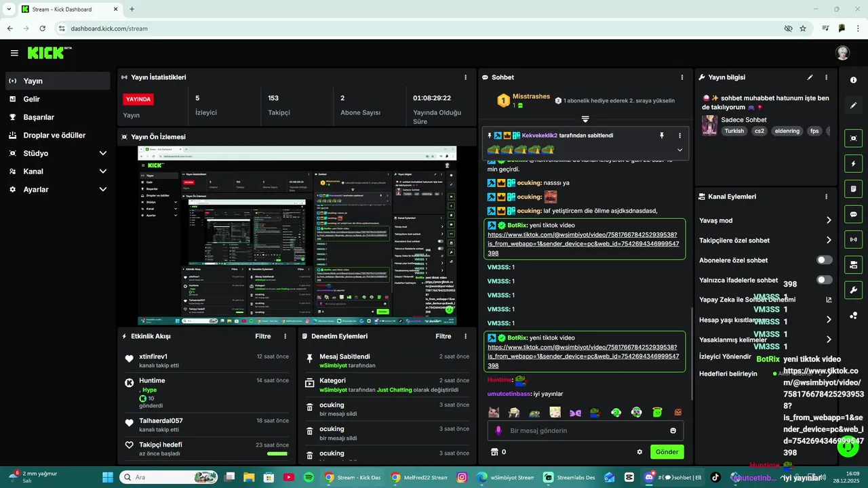Image resolution: width=868 pixels, height=488 pixels.
Task: Open the chat settings gear next to Gönder
Action: pyautogui.click(x=639, y=452)
